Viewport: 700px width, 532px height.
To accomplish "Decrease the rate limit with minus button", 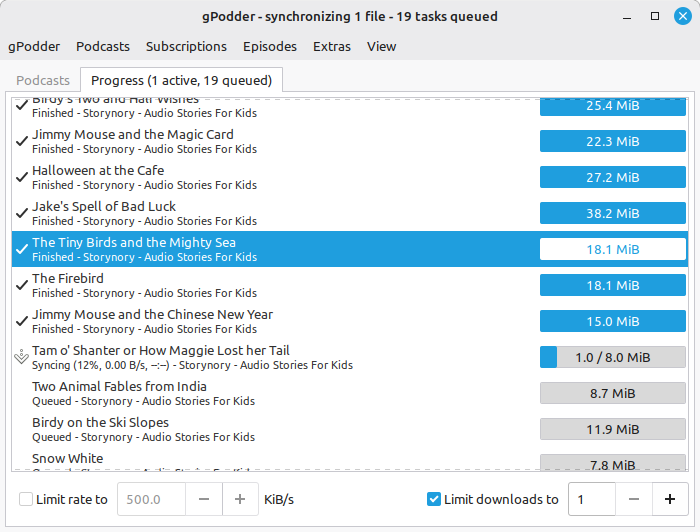I will pyautogui.click(x=203, y=499).
